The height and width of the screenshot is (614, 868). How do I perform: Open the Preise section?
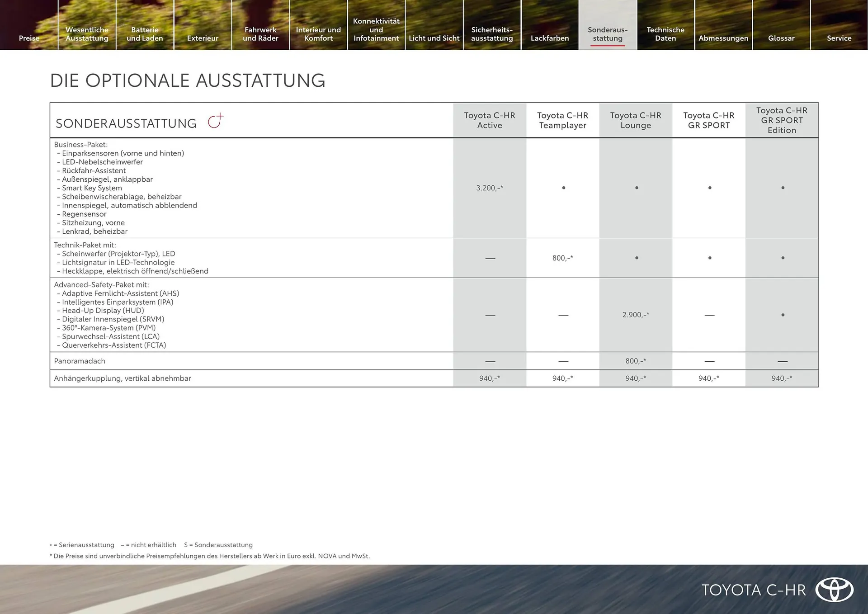pyautogui.click(x=28, y=38)
